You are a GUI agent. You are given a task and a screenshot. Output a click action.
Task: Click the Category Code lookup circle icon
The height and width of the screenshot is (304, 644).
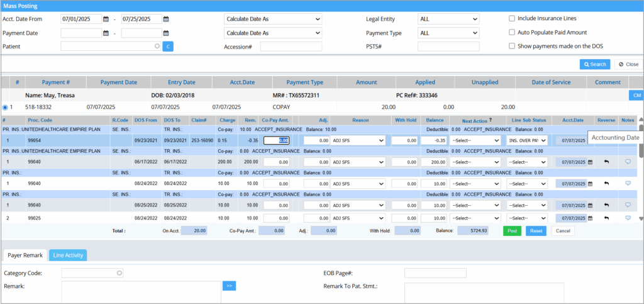tap(119, 273)
